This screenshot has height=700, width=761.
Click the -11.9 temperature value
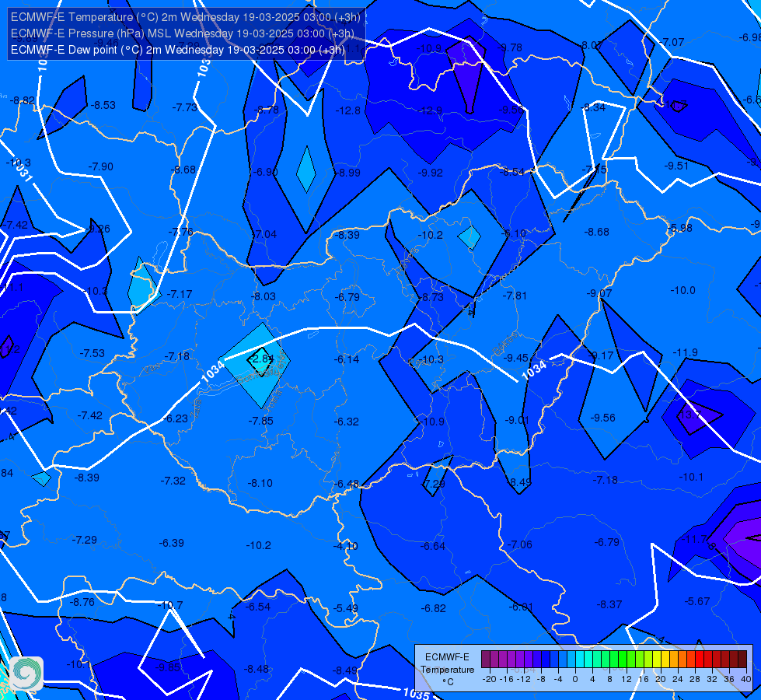686,352
